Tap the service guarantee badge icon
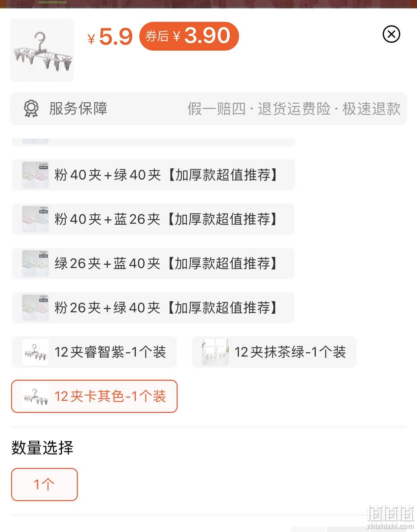This screenshot has width=417, height=532. tap(31, 109)
